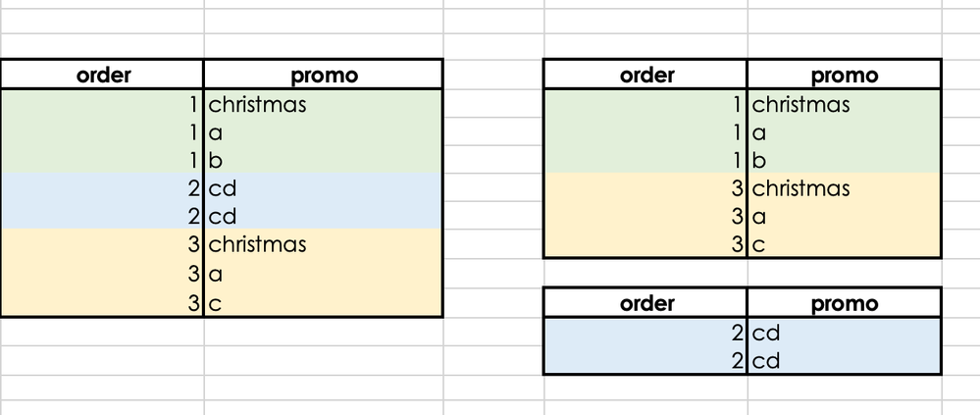Select the order header of bottom-right table
The image size is (980, 415).
[645, 303]
